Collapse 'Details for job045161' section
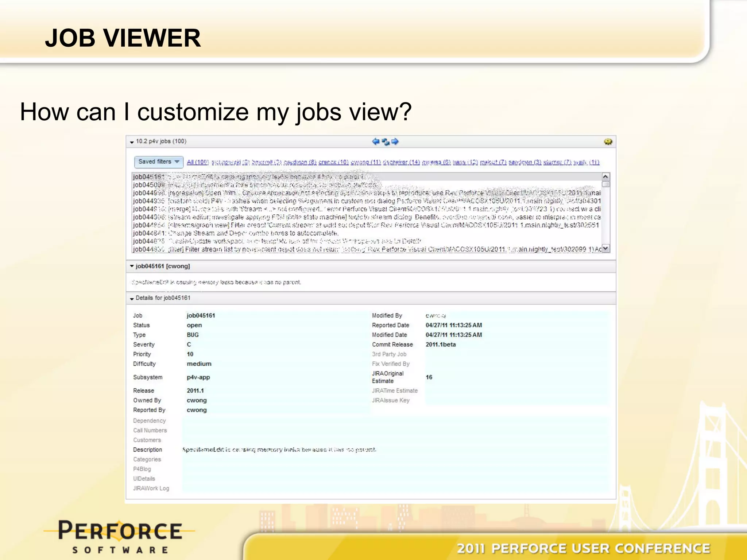This screenshot has height=560, width=747. pyautogui.click(x=132, y=299)
